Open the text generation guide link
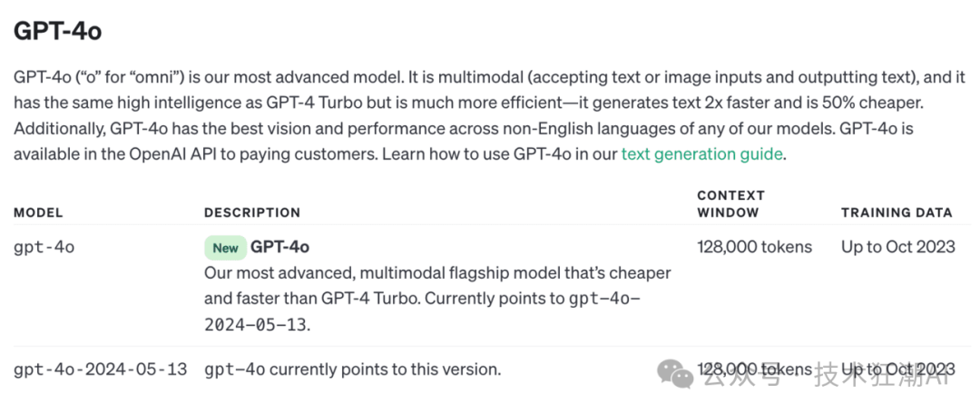 [x=701, y=154]
